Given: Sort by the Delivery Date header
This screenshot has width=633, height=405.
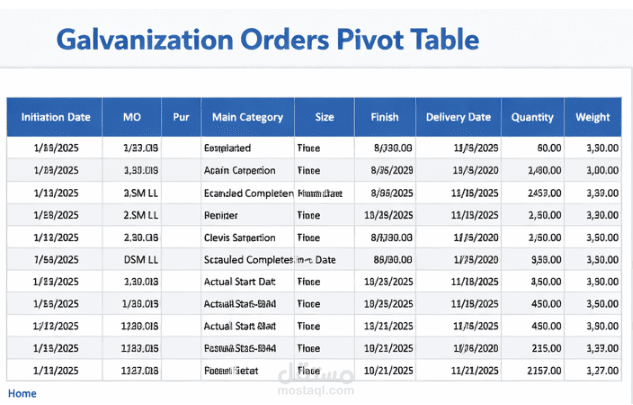Looking at the screenshot, I should click(x=458, y=117).
